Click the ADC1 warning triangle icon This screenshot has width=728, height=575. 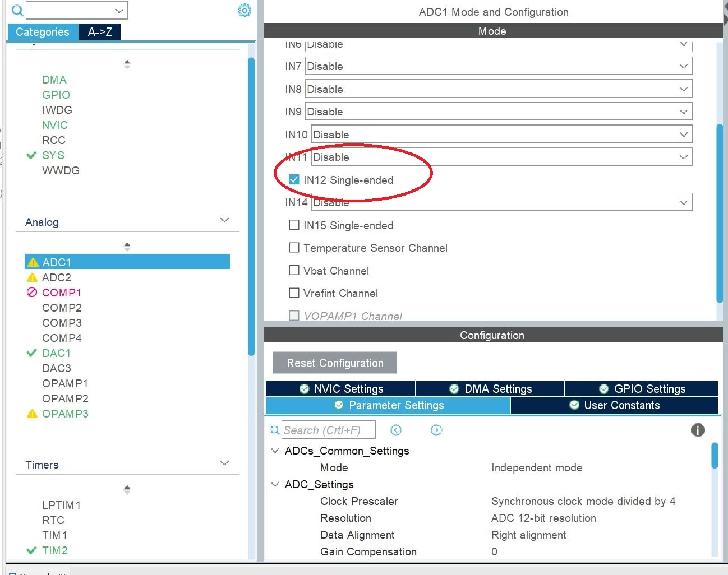coord(33,262)
